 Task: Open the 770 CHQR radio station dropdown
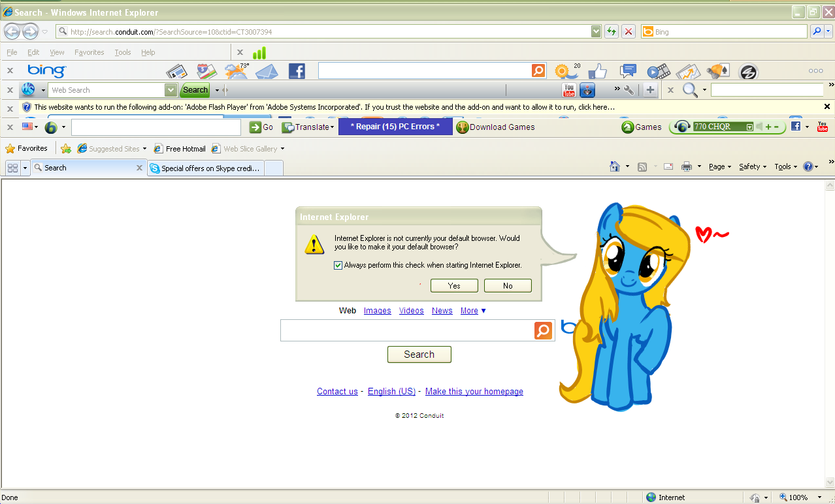tap(749, 127)
